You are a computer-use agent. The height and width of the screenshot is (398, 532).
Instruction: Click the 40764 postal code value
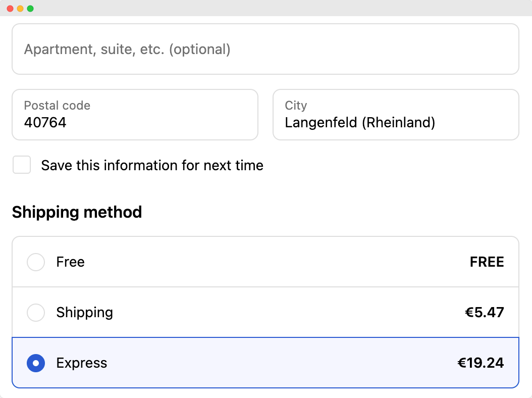coord(45,123)
